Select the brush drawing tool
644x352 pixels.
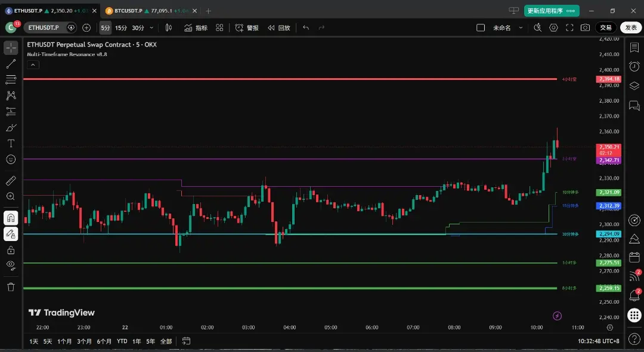(x=11, y=127)
